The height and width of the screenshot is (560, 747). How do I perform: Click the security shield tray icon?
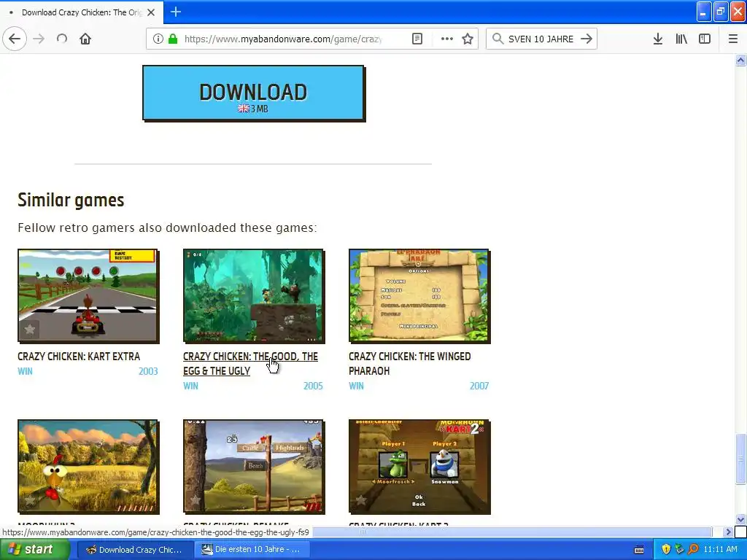pos(666,550)
